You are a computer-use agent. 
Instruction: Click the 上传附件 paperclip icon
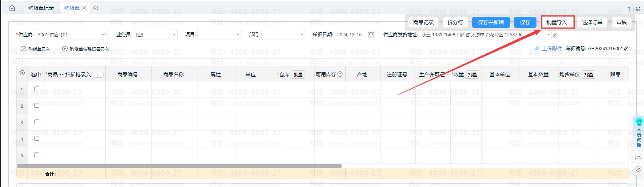point(537,48)
